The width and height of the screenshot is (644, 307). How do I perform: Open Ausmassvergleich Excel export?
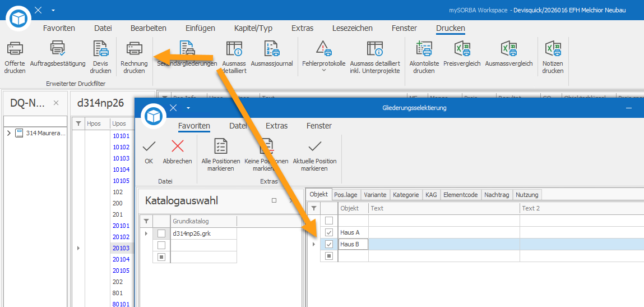click(508, 54)
